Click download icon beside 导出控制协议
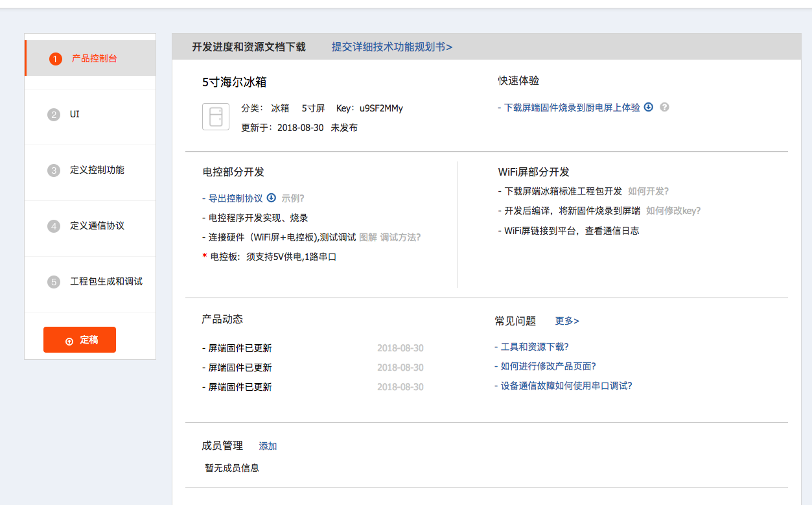This screenshot has height=505, width=812. 272,198
